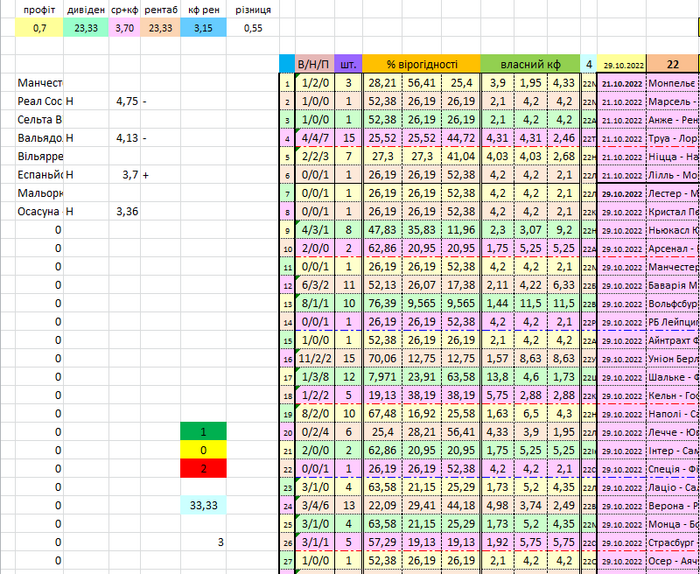Image resolution: width=700 pixels, height=574 pixels.
Task: Select the 67,48 cell in row 19
Action: [383, 413]
